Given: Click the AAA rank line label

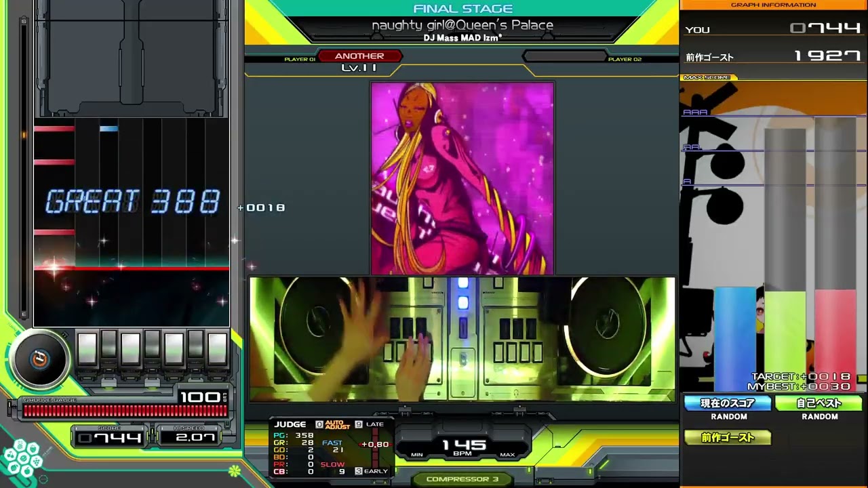Looking at the screenshot, I should click(x=695, y=113).
